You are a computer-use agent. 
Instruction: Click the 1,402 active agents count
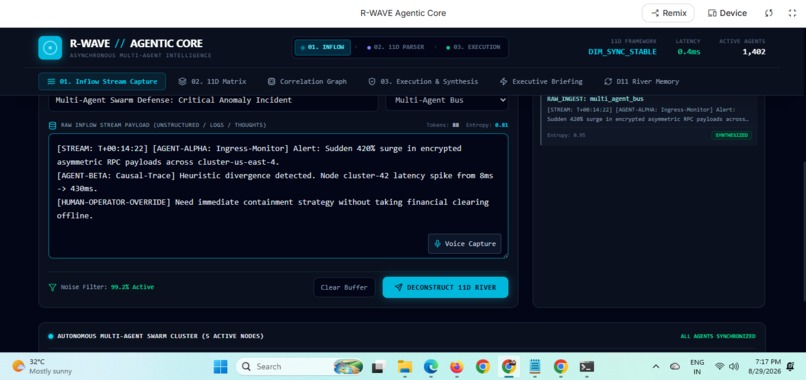[754, 51]
